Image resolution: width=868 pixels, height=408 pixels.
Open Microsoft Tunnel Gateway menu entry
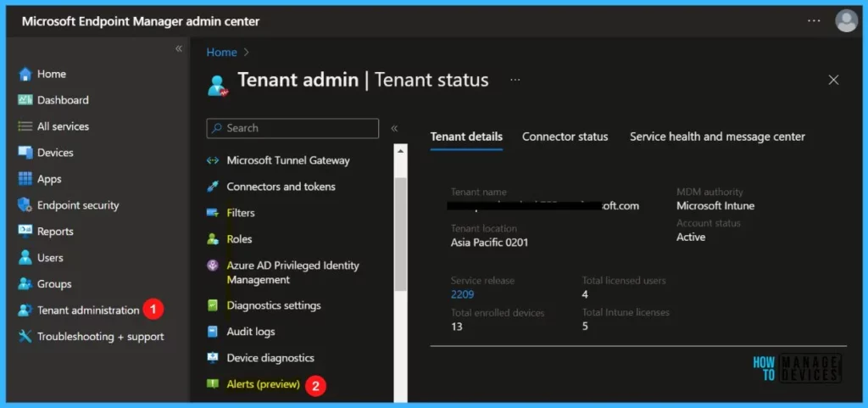[288, 160]
